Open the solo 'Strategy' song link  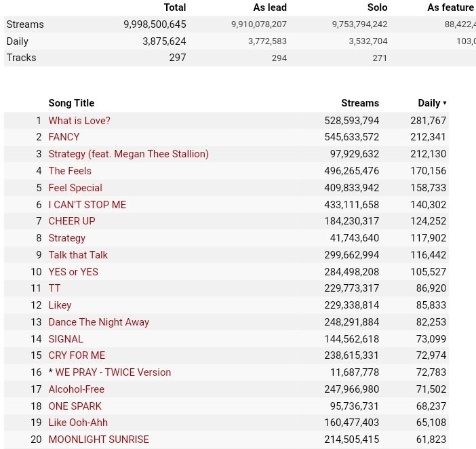click(x=66, y=238)
